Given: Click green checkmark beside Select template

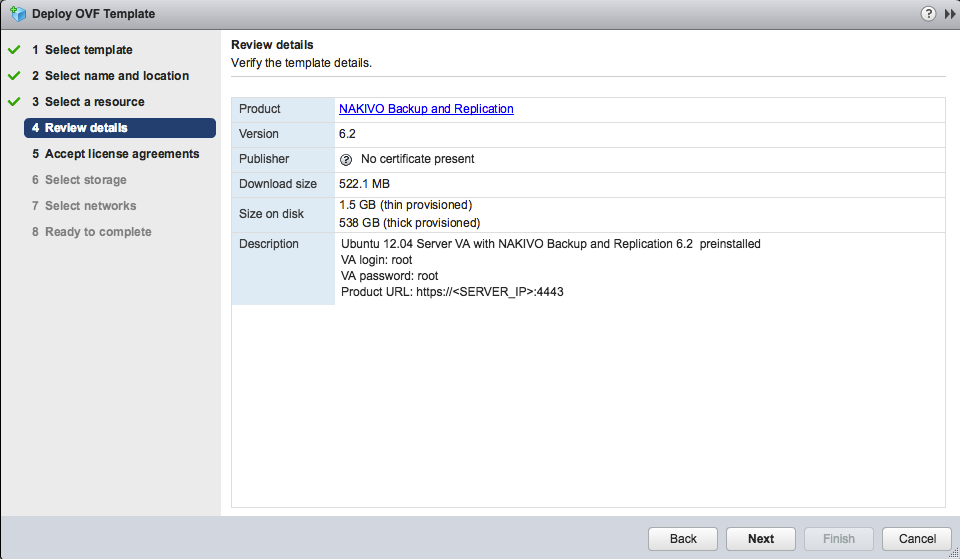Looking at the screenshot, I should point(14,50).
